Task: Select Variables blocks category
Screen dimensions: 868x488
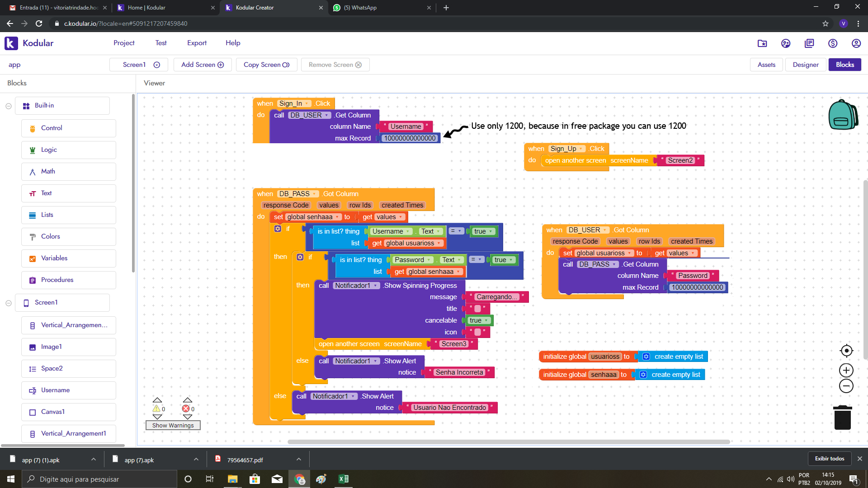Action: (68, 258)
